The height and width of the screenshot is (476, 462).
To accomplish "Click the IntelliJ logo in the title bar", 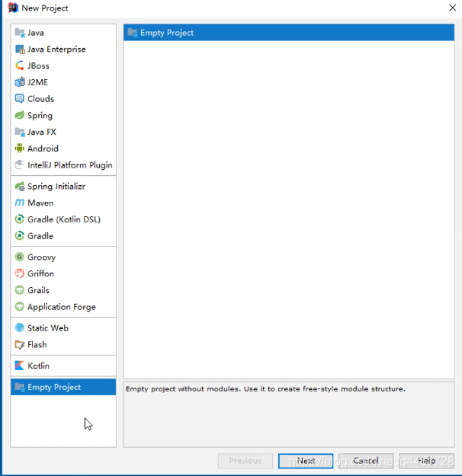I will click(13, 8).
